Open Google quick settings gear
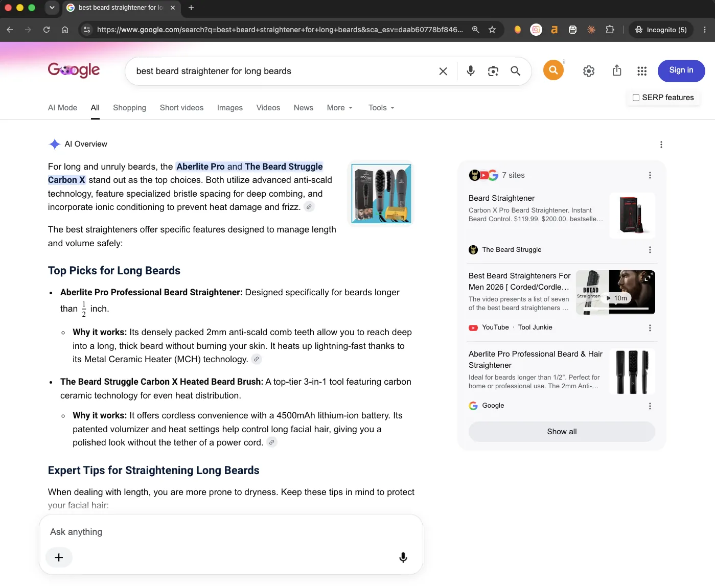This screenshot has width=715, height=588. [x=589, y=71]
